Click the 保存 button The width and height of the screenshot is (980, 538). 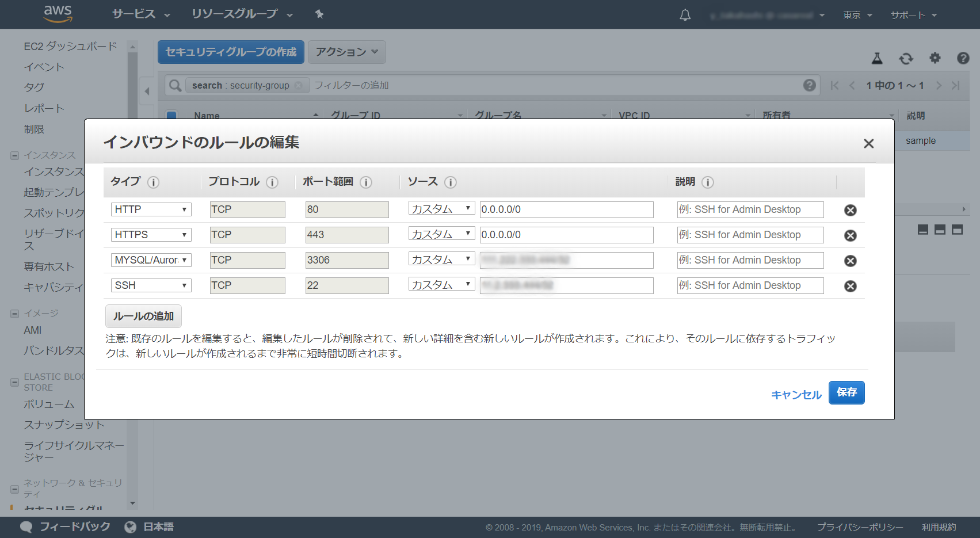[x=846, y=392]
